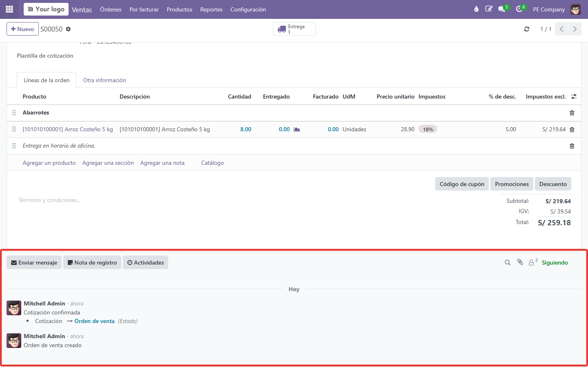This screenshot has height=368, width=588.
Task: Delete the Arroz Costeño line with trash icon
Action: click(x=572, y=130)
